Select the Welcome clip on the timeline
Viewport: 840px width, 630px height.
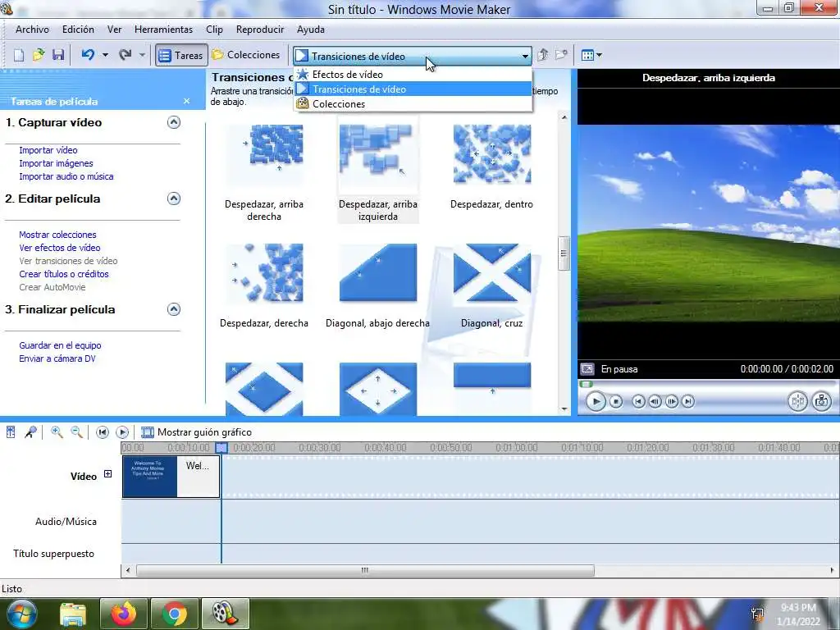tap(171, 477)
